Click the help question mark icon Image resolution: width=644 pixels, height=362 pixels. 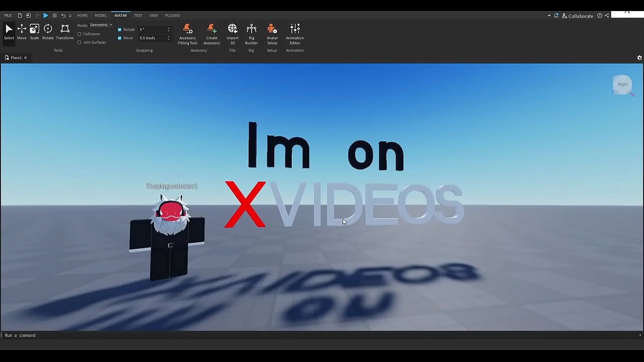coord(599,16)
